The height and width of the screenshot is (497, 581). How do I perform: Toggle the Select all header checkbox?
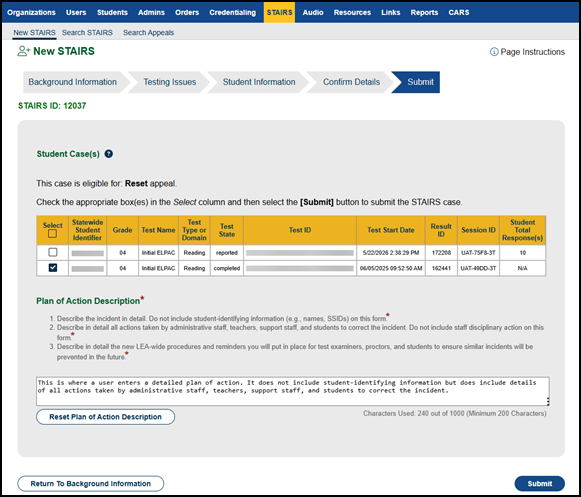click(x=53, y=233)
